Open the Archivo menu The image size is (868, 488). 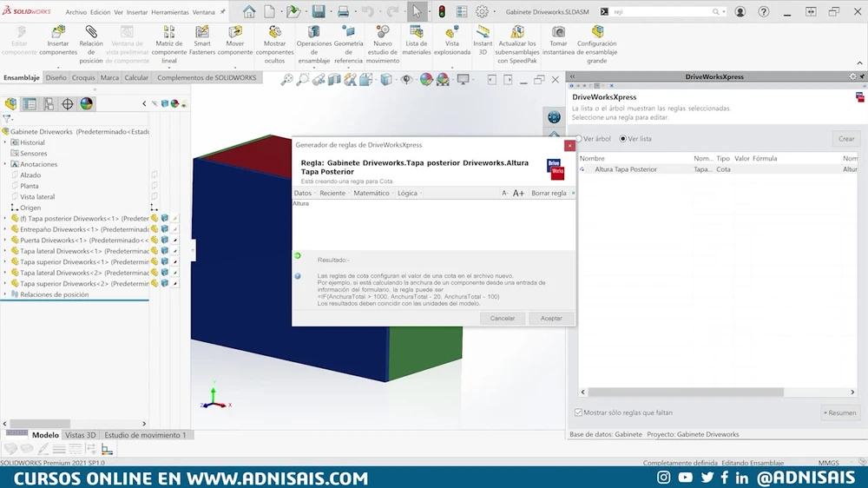point(76,12)
